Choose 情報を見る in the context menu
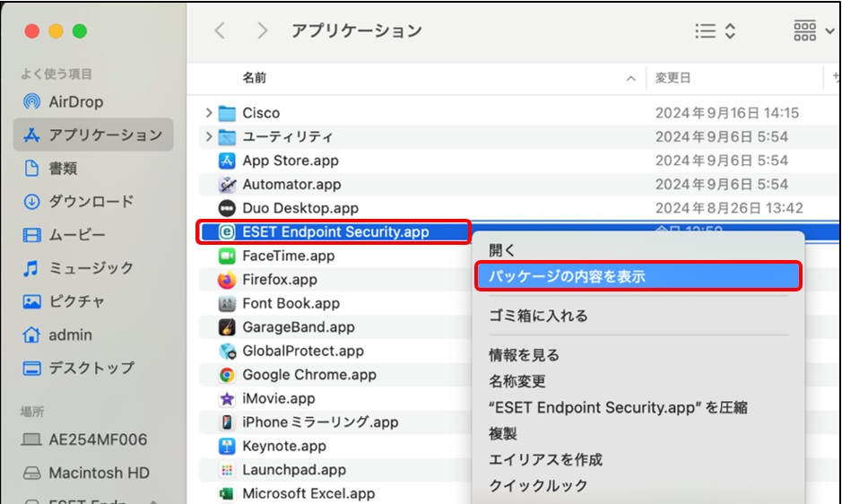The width and height of the screenshot is (842, 504). [x=524, y=354]
